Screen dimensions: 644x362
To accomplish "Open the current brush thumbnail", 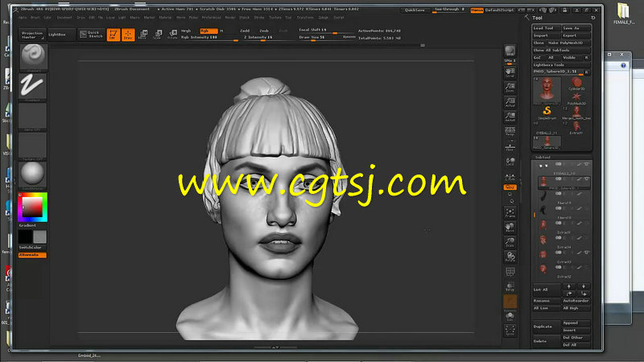I will [33, 56].
